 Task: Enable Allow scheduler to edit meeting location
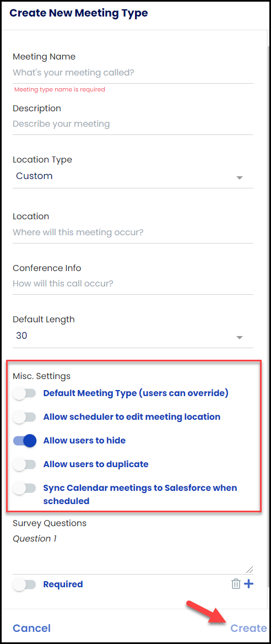pyautogui.click(x=24, y=417)
